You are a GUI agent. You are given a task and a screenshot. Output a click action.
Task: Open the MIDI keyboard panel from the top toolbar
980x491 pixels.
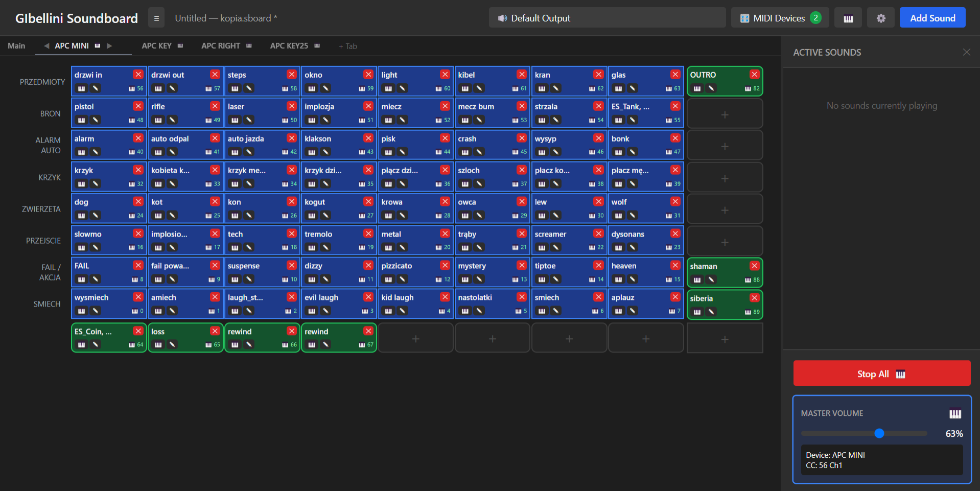pyautogui.click(x=848, y=17)
